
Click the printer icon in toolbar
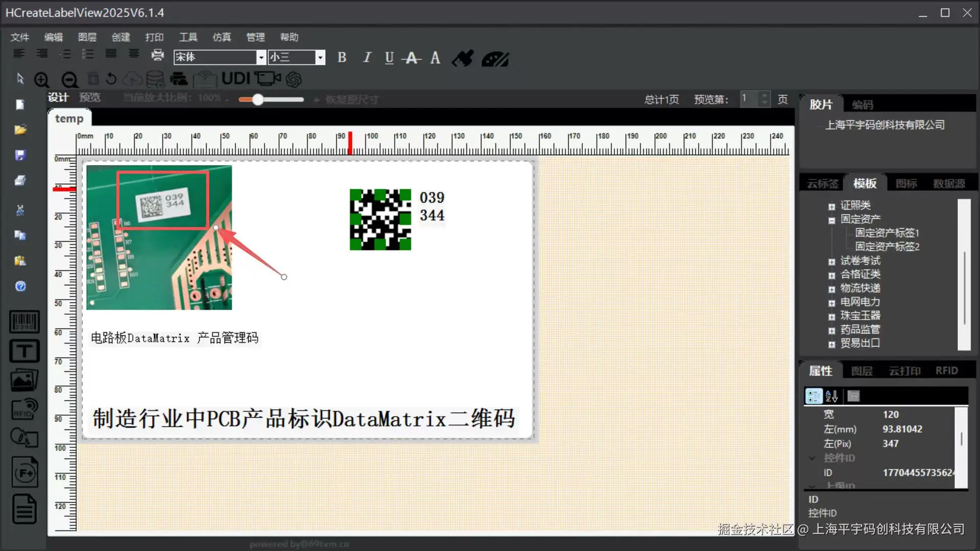[158, 55]
